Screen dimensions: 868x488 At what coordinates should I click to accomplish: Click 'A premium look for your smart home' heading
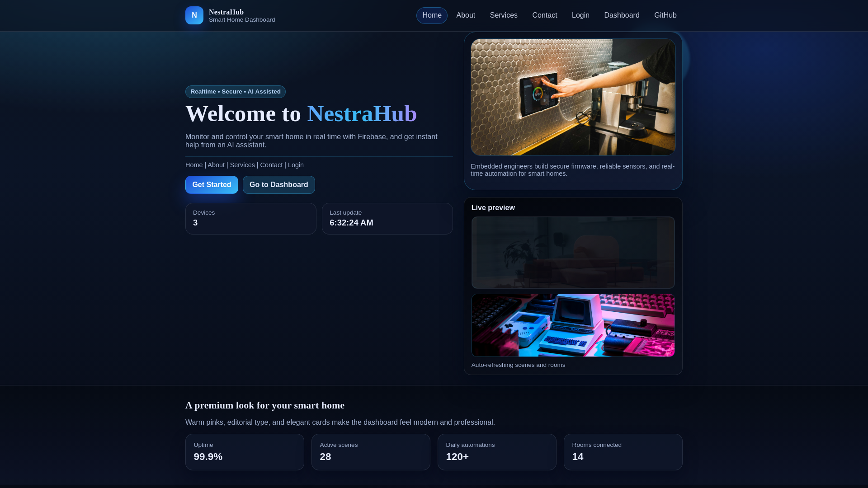click(x=265, y=405)
